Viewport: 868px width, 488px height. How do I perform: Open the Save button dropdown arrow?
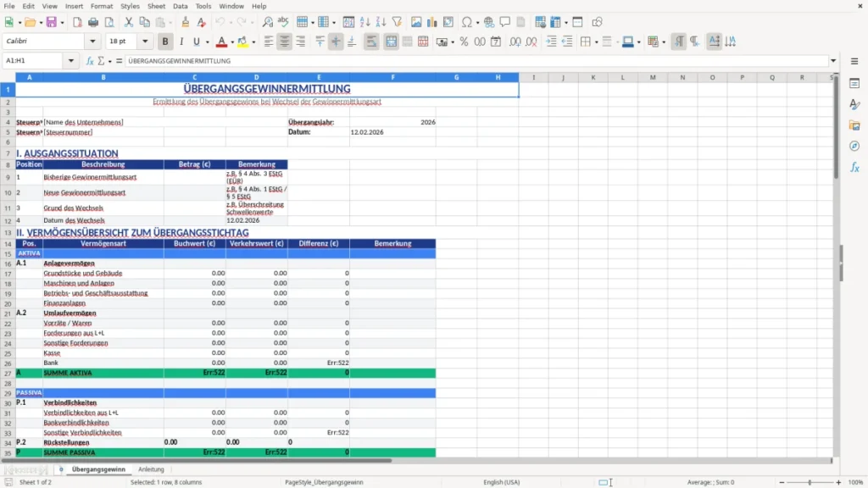62,23
